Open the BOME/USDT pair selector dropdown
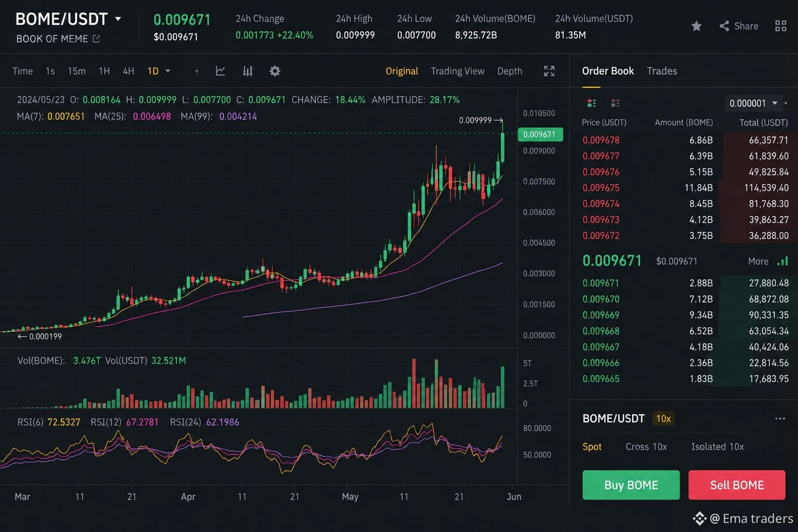The width and height of the screenshot is (798, 532). [118, 19]
